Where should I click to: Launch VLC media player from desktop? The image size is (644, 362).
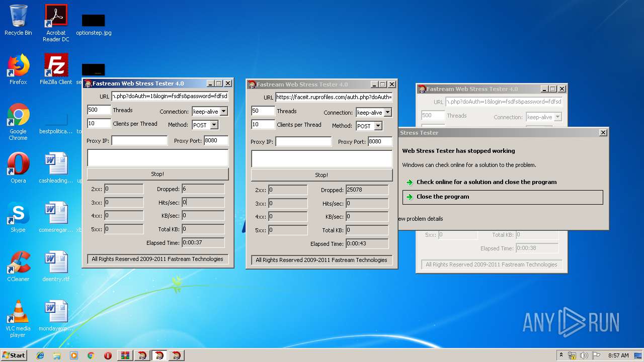click(18, 319)
